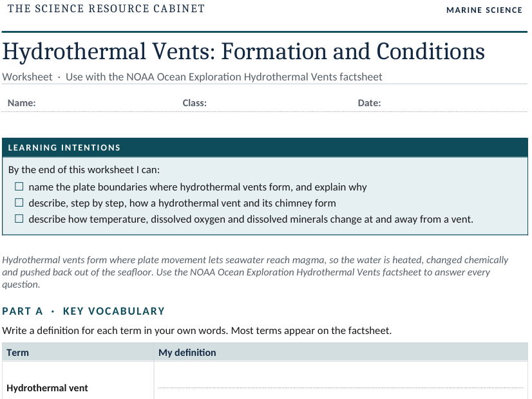This screenshot has width=532, height=399.
Task: Click the Worksheet subtitle text
Action: (x=27, y=77)
